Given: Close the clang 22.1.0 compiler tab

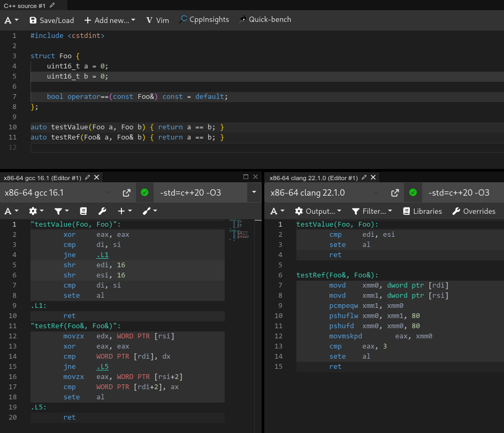Looking at the screenshot, I should click(x=373, y=177).
